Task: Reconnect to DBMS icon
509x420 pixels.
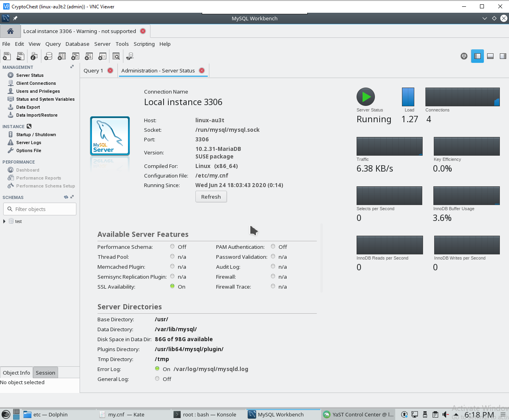Action: pyautogui.click(x=130, y=56)
